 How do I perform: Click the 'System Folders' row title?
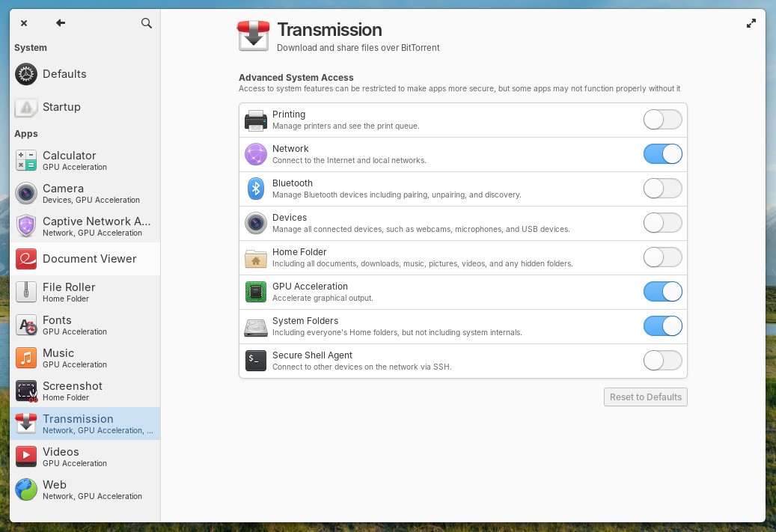tap(305, 321)
